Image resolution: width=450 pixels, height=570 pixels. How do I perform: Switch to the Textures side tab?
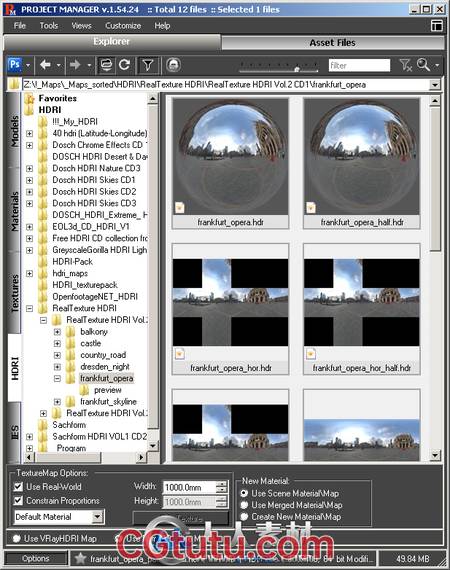pos(14,293)
